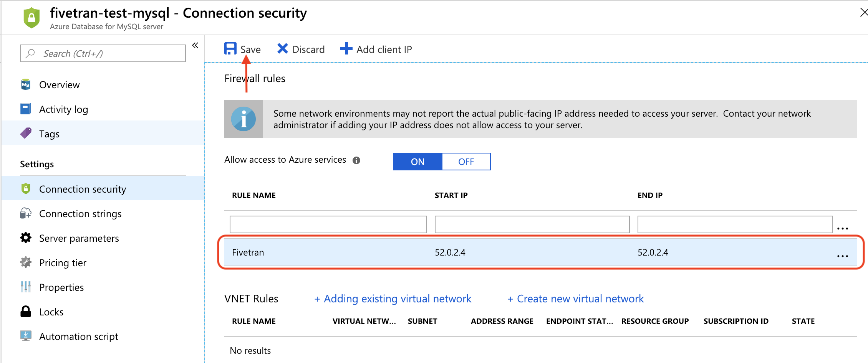Click the Pricing tier gear icon
The image size is (868, 363).
click(x=26, y=262)
